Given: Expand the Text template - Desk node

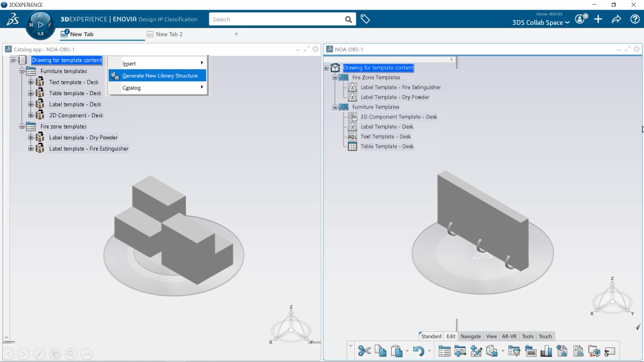Looking at the screenshot, I should tap(31, 82).
